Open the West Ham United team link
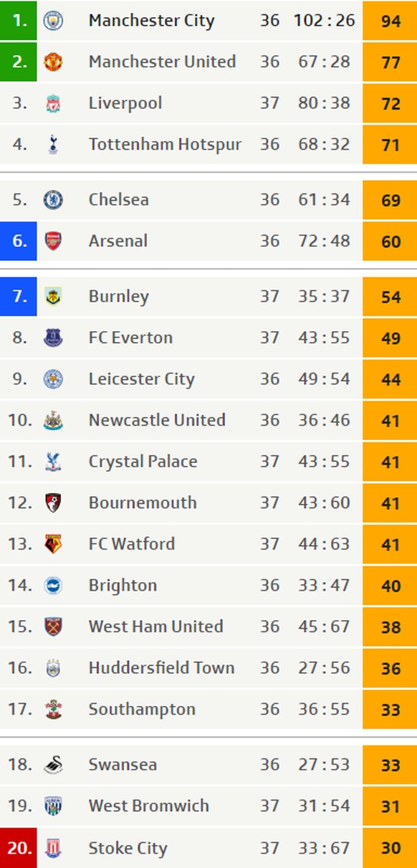 coord(156,626)
